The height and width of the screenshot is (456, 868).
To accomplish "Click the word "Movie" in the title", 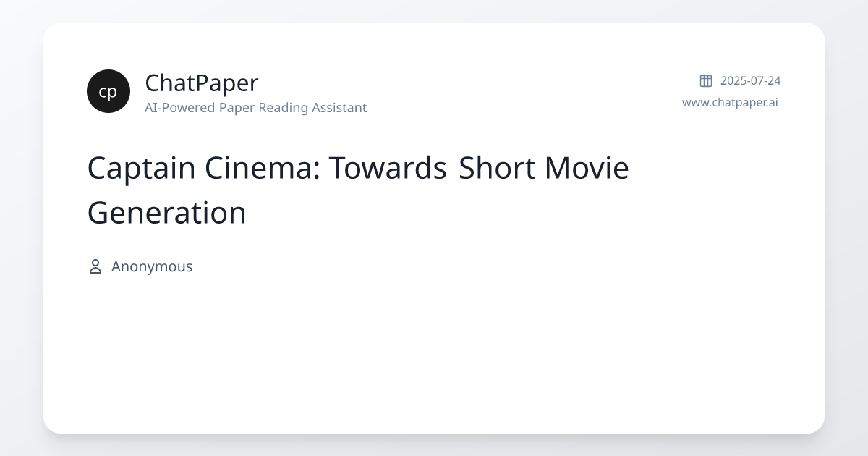I will 587,168.
